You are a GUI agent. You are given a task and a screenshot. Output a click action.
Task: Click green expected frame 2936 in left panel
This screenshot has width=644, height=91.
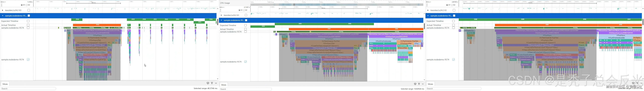pyautogui.click(x=211, y=19)
